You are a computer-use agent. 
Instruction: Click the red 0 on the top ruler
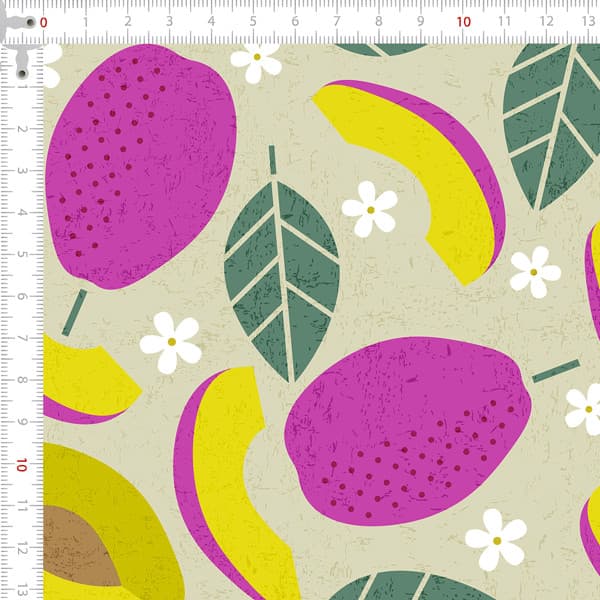(x=44, y=23)
